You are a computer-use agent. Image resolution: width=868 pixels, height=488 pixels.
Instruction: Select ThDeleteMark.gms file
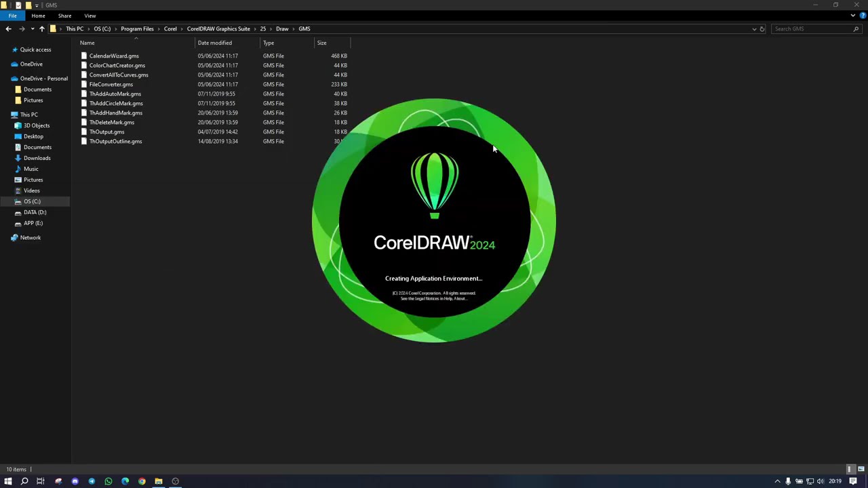[x=112, y=122]
